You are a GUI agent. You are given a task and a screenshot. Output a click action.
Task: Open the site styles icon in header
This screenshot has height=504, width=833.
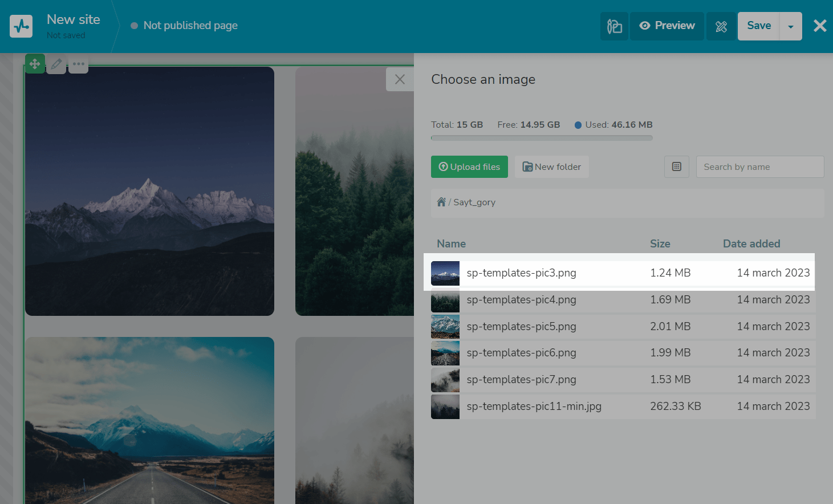pos(614,26)
